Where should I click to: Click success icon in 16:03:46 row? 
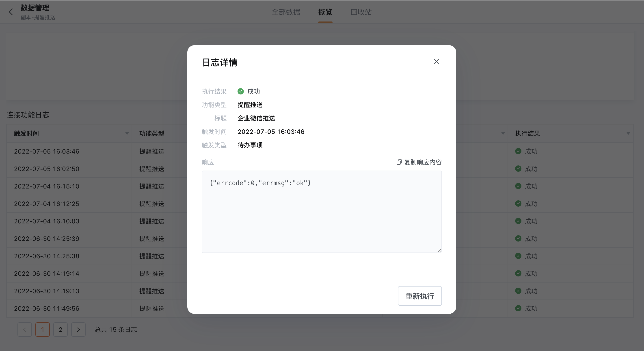[x=518, y=151]
